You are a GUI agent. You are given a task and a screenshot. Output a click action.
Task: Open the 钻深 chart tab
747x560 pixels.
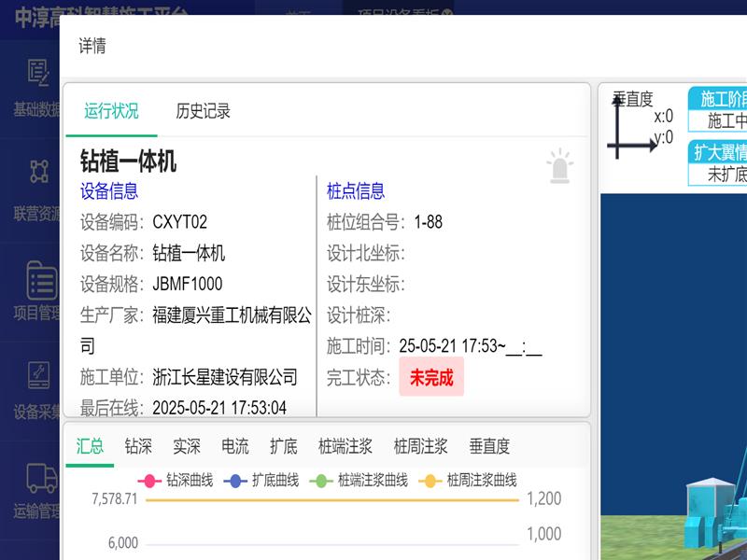(138, 446)
